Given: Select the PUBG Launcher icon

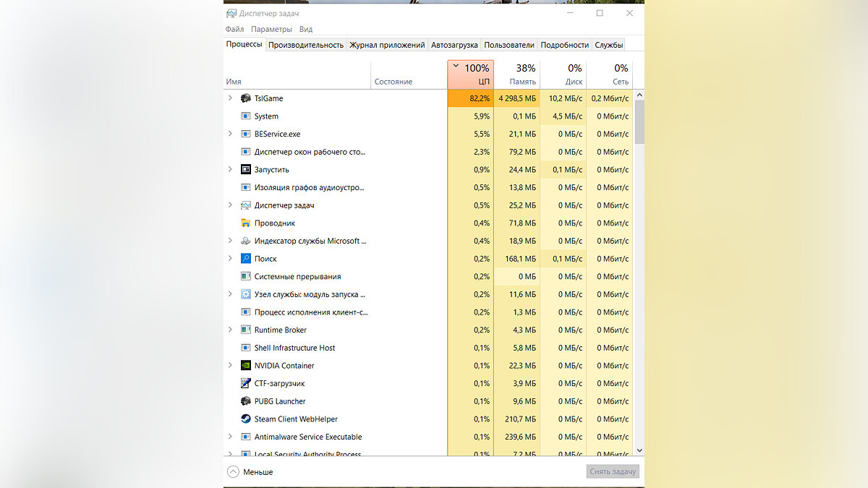Looking at the screenshot, I should [246, 401].
